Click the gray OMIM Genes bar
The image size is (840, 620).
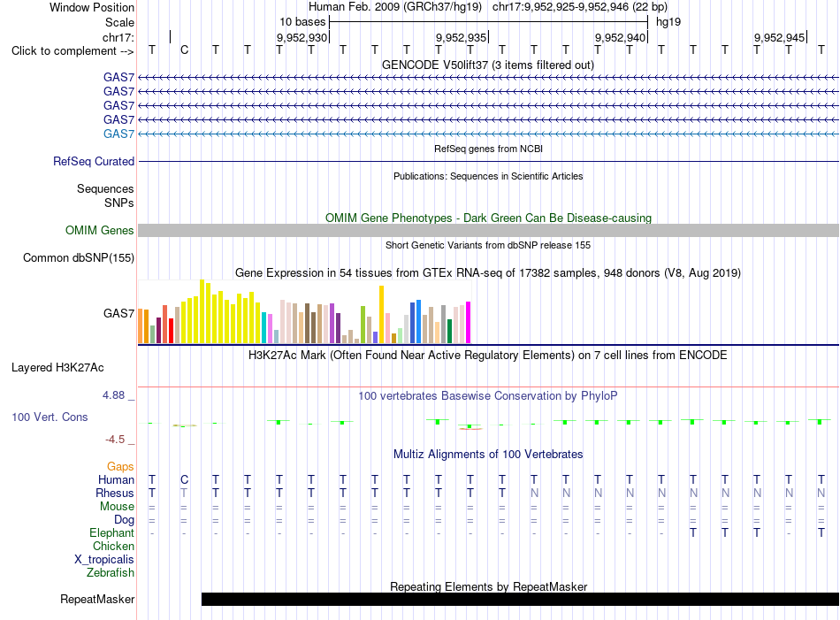tap(488, 231)
